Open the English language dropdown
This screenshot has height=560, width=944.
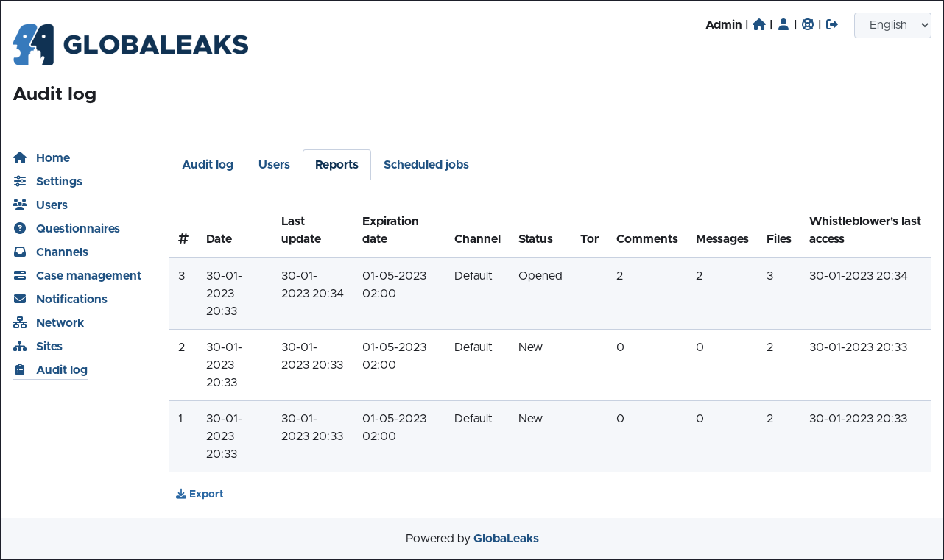coord(892,25)
